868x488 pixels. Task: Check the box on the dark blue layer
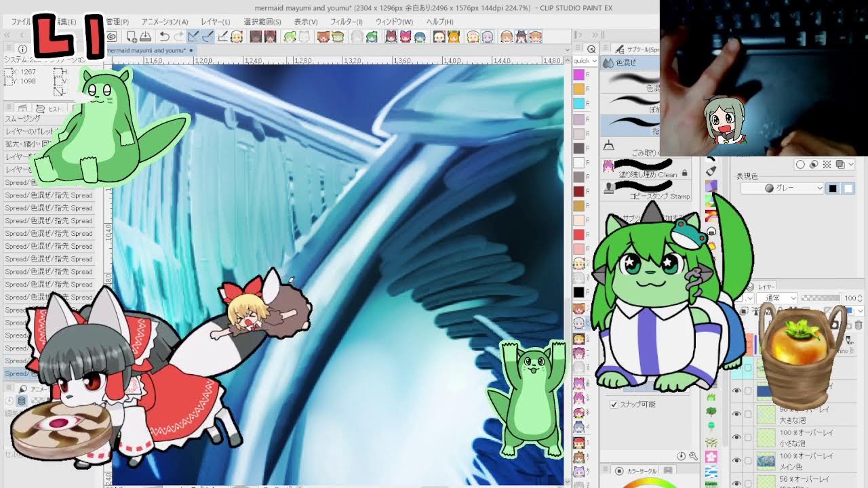[748, 390]
